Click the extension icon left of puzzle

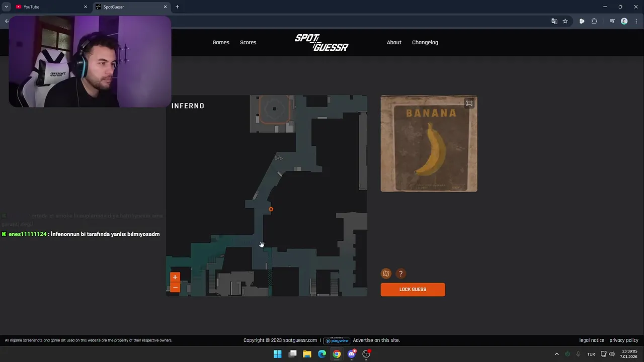(582, 21)
